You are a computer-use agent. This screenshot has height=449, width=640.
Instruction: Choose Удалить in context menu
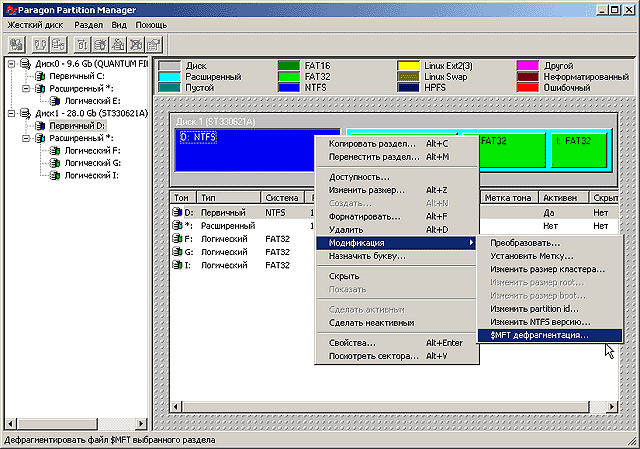[396, 230]
